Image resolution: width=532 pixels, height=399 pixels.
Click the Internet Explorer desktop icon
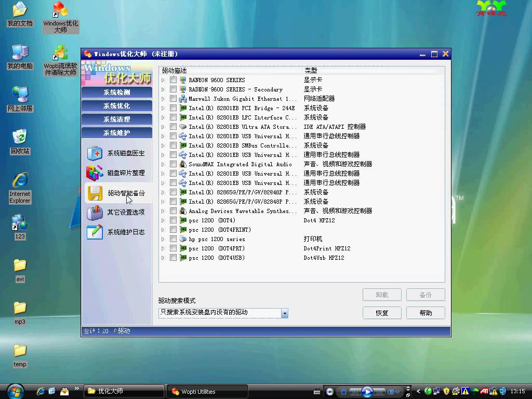(x=20, y=188)
